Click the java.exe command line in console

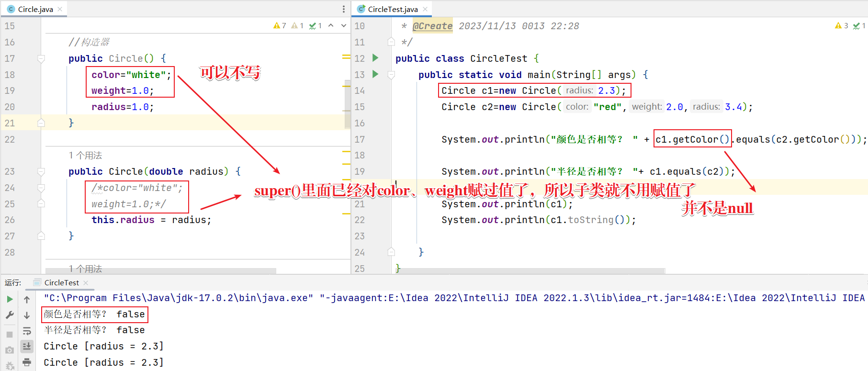coord(454,298)
